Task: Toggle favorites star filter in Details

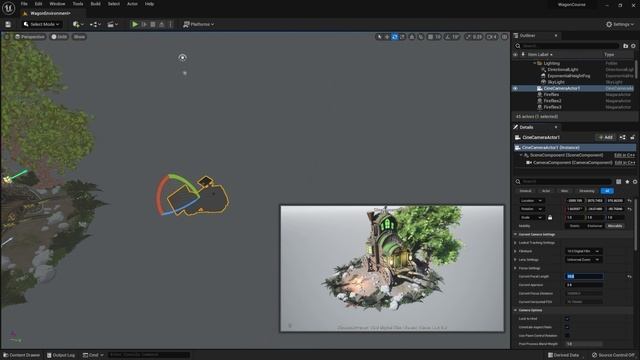Action: (627, 181)
